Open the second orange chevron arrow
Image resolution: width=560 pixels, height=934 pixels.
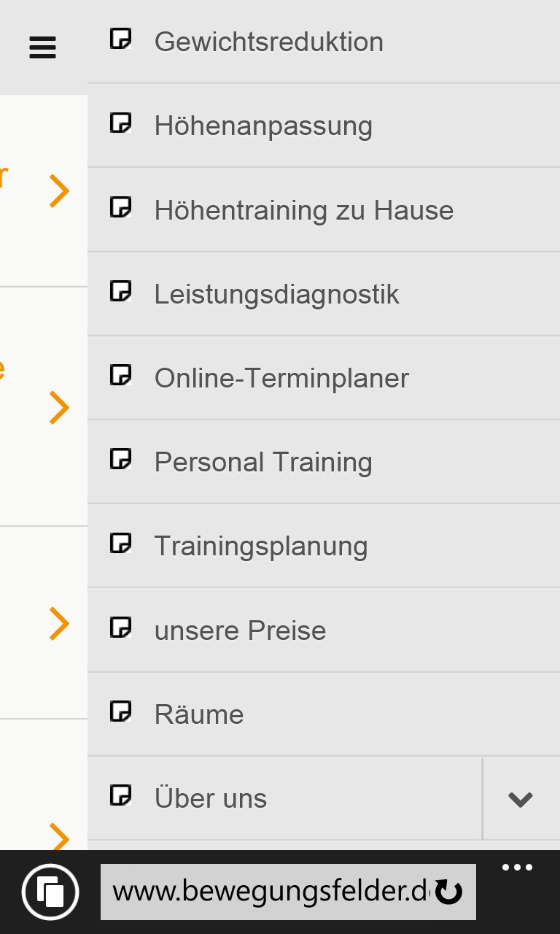pos(59,407)
